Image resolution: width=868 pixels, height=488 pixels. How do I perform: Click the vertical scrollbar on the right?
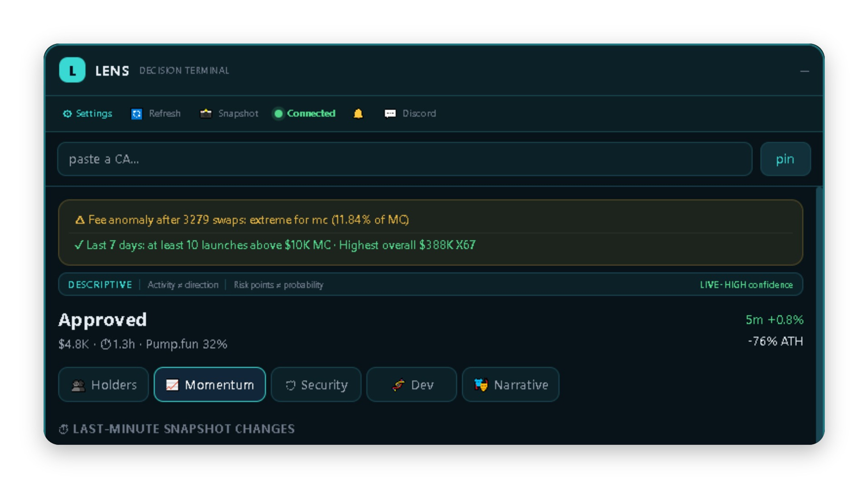[x=819, y=315]
